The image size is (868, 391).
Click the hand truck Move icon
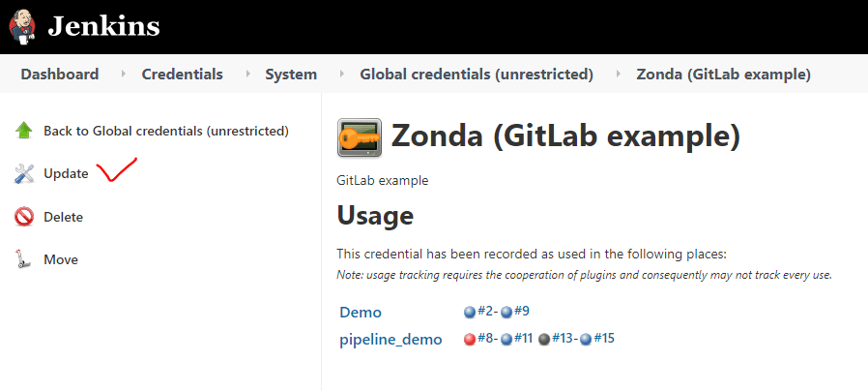click(22, 259)
